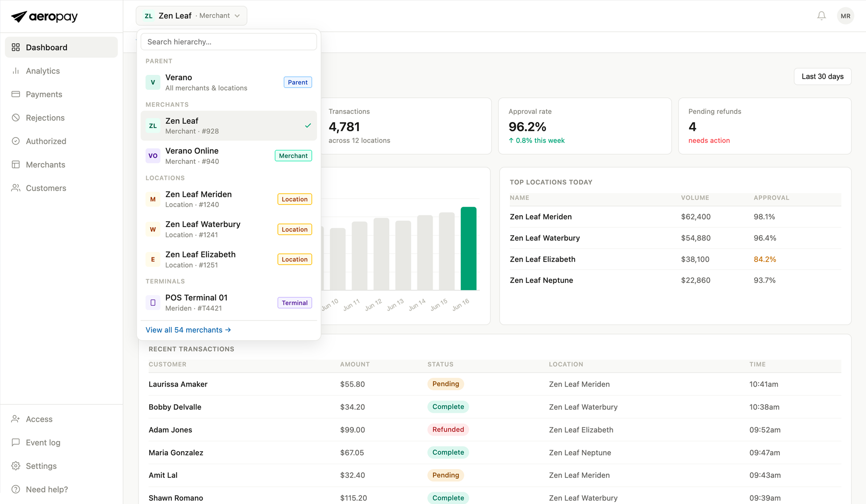The image size is (866, 504).
Task: Click View all 54 merchants link
Action: [188, 330]
